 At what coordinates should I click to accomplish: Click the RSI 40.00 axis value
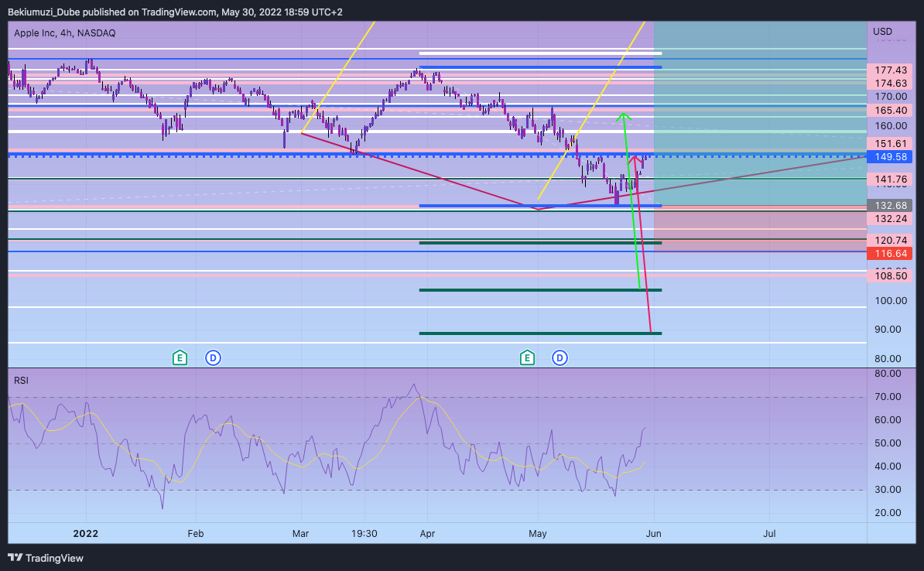[x=888, y=466]
